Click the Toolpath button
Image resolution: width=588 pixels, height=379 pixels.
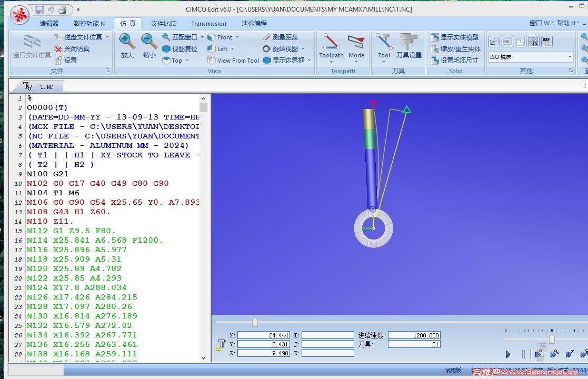coord(331,46)
